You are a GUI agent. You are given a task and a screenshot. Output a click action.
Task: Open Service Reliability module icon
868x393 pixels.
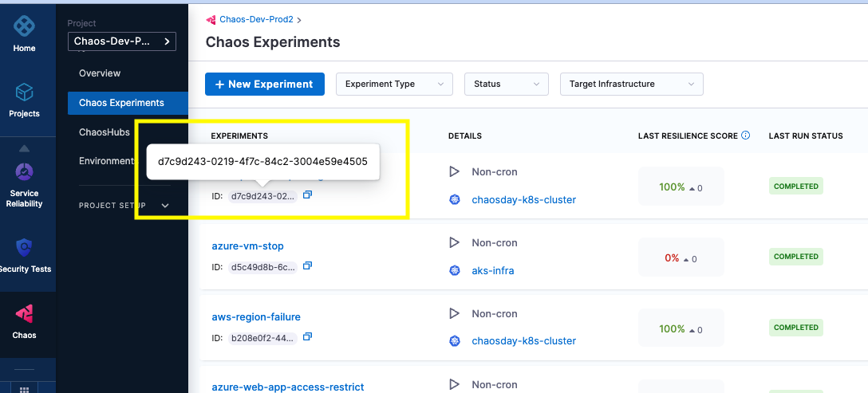click(x=24, y=172)
